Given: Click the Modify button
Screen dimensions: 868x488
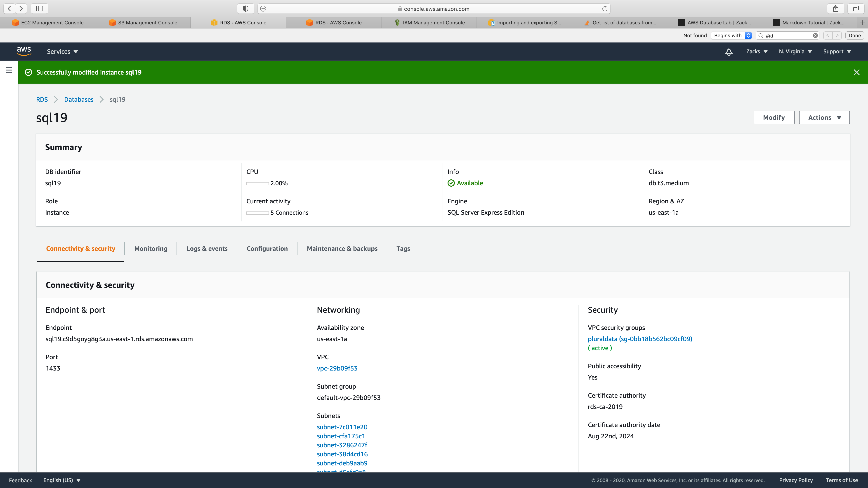Looking at the screenshot, I should tap(774, 117).
